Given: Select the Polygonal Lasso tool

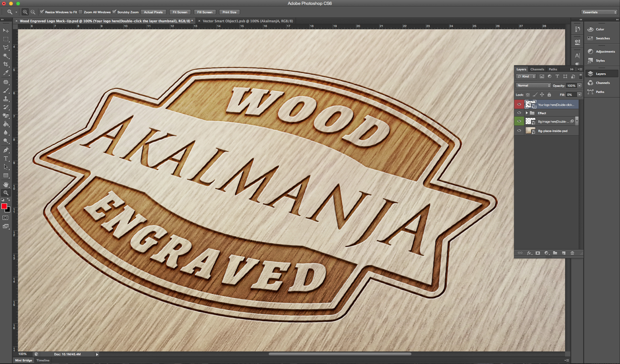Looking at the screenshot, I should pyautogui.click(x=6, y=48).
